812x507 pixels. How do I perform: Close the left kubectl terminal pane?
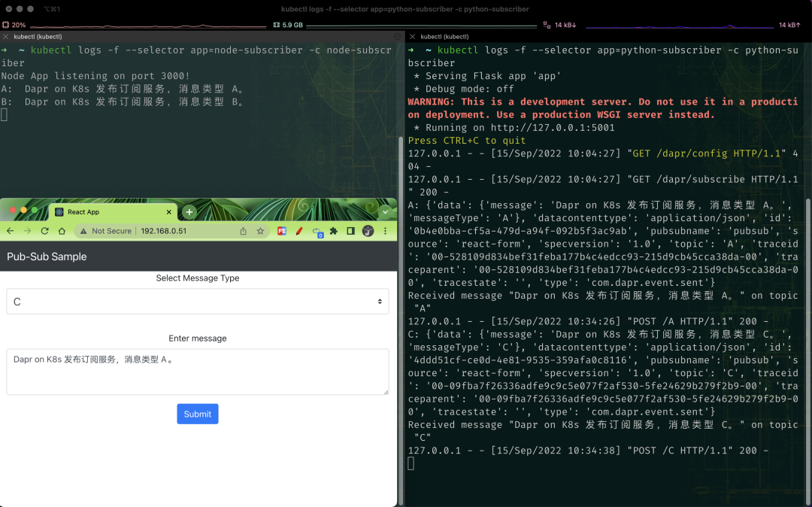(x=5, y=37)
